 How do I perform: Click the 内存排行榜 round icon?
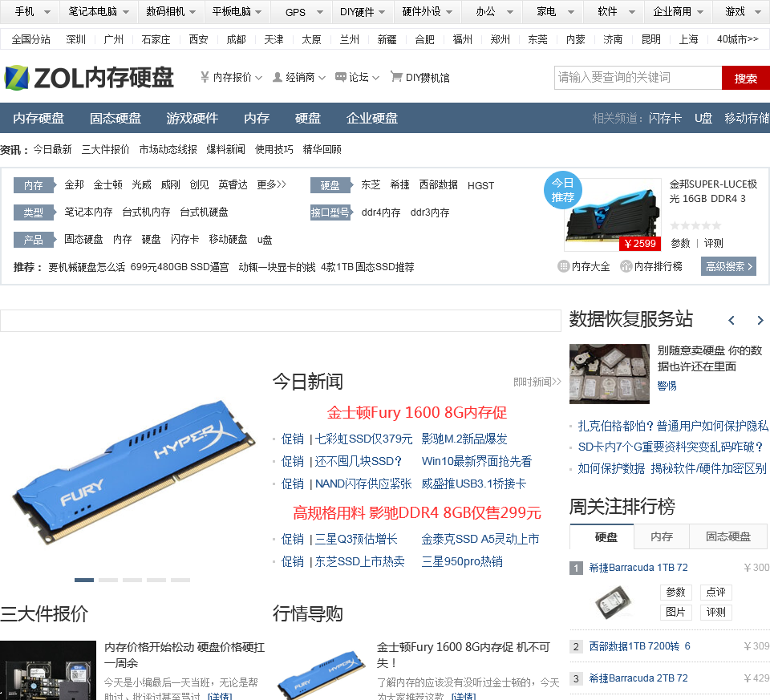(626, 266)
